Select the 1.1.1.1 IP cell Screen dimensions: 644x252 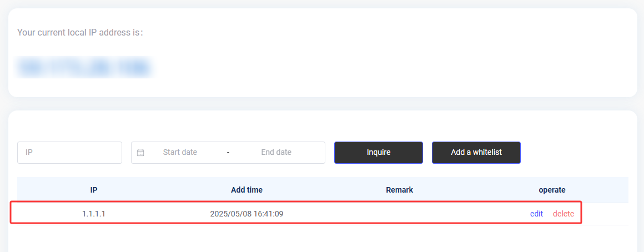(94, 214)
